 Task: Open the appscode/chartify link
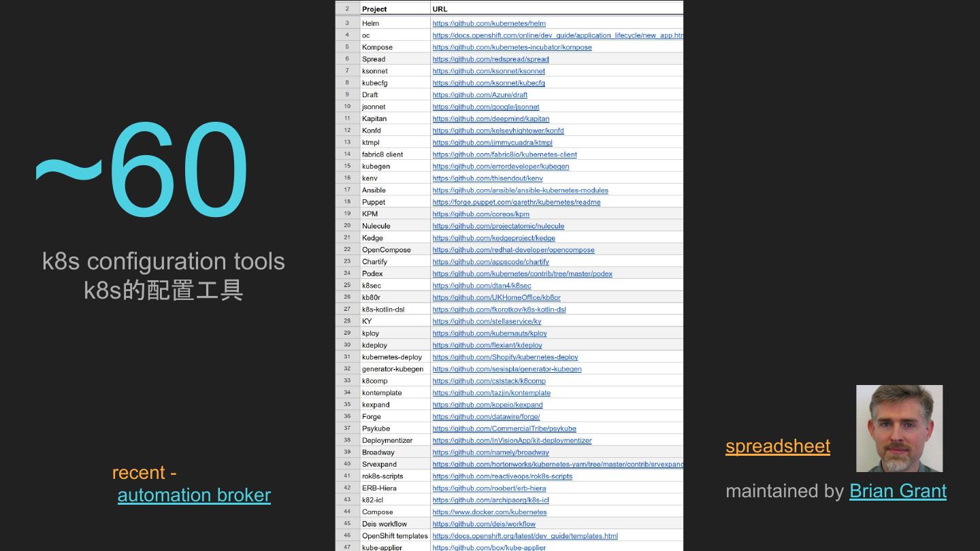[x=491, y=262]
